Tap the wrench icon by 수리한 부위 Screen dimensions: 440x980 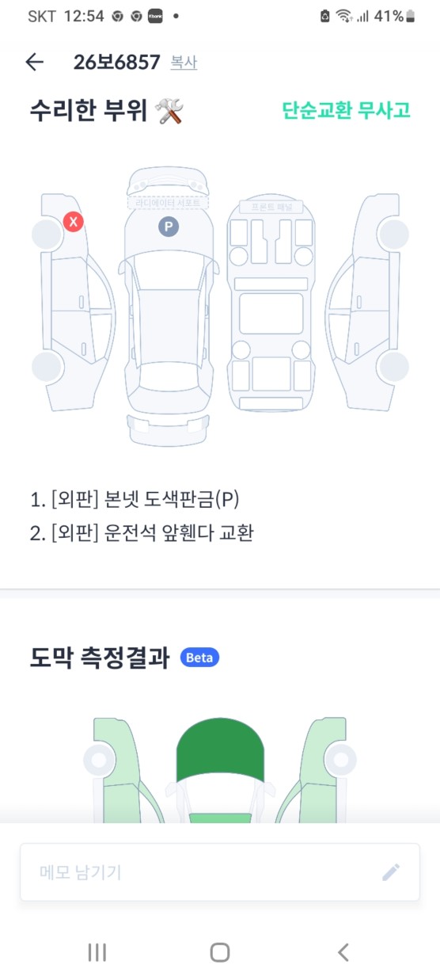point(169,111)
